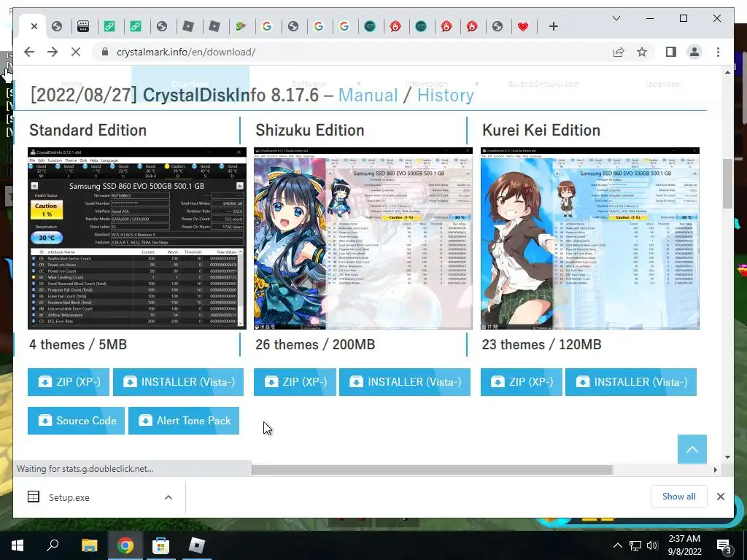This screenshot has height=560, width=747.
Task: Click the vertical scrollbar up arrow
Action: 727,72
